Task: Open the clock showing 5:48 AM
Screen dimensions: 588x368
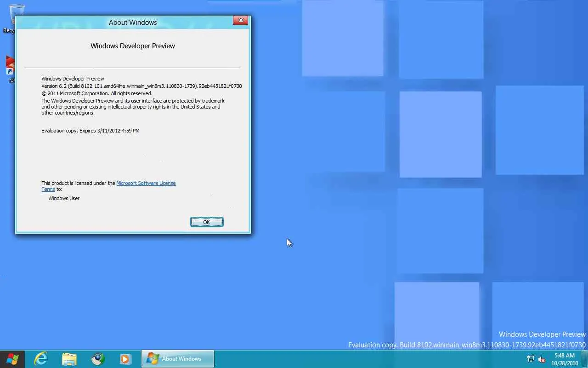Action: pos(565,359)
